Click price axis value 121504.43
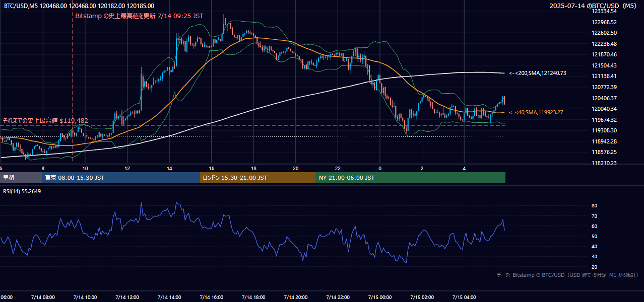Viewport: 644px width, 302px height. pyautogui.click(x=605, y=65)
